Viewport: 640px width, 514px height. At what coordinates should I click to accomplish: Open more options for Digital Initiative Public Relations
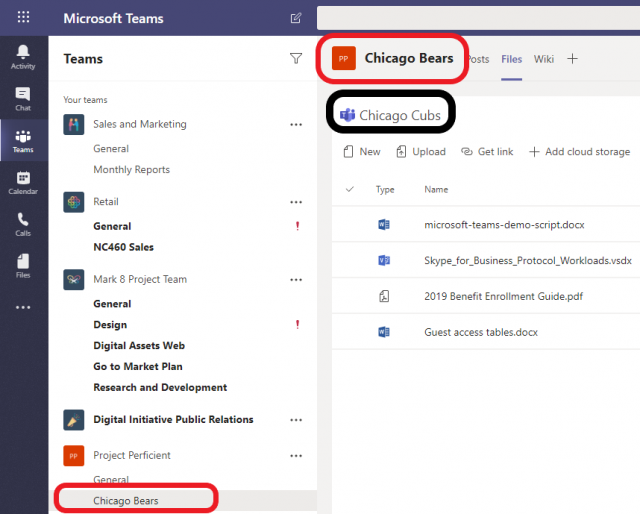(296, 420)
